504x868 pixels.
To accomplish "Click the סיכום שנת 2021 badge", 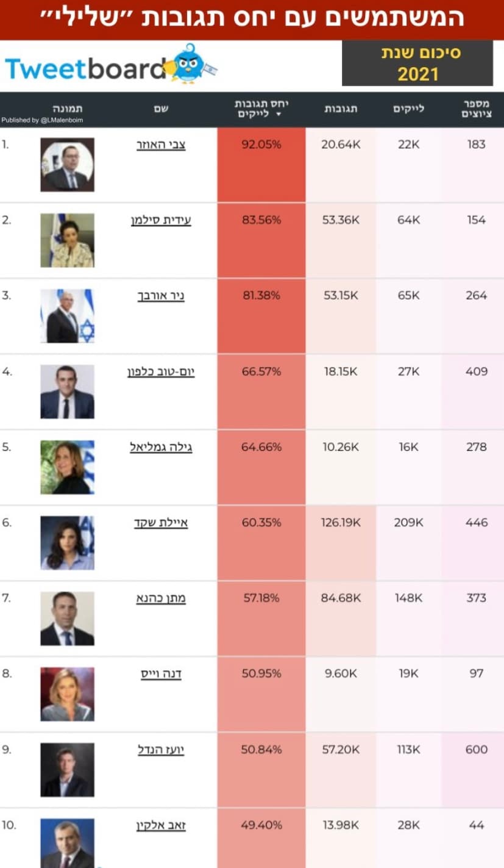I will 417,63.
